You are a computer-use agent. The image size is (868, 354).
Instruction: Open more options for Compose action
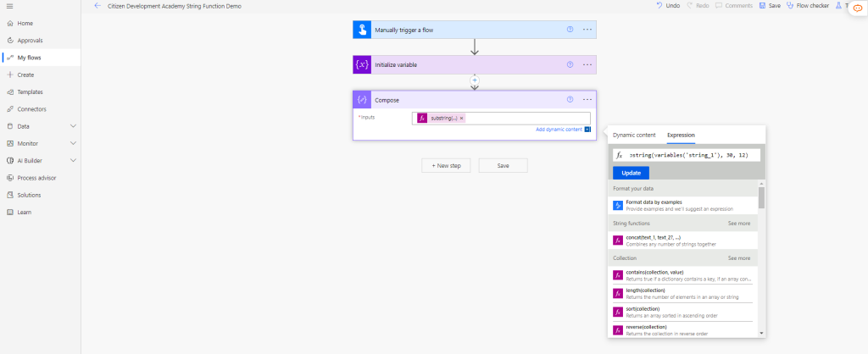[x=587, y=100]
